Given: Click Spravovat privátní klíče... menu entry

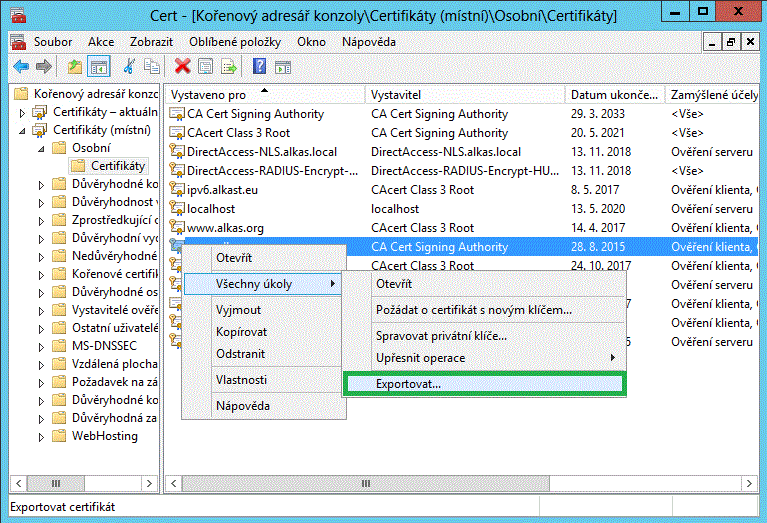Looking at the screenshot, I should pyautogui.click(x=441, y=336).
